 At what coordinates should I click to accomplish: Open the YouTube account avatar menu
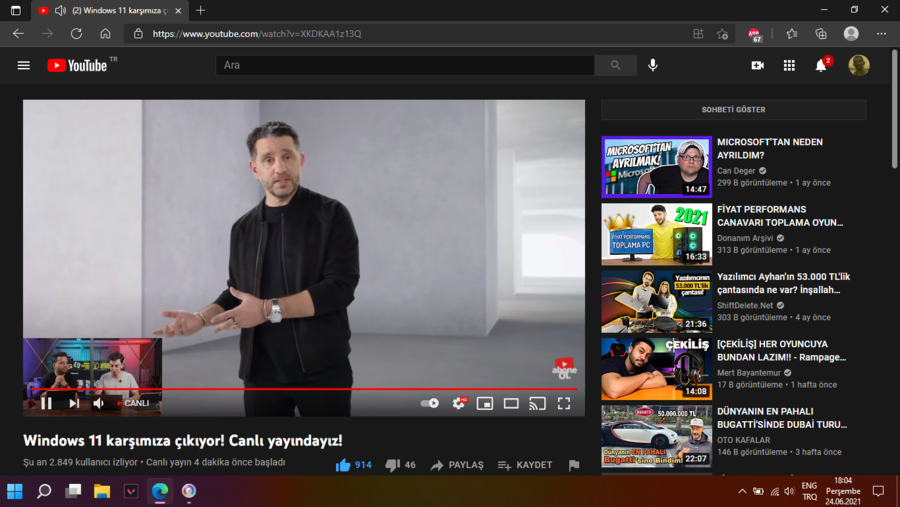tap(859, 65)
